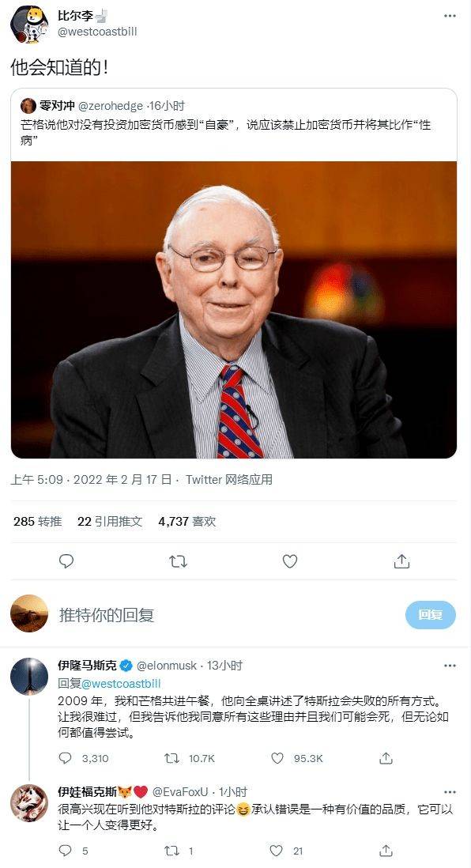Open 22 引用推文 list
Screen dimensions: 471x868
[x=110, y=522]
